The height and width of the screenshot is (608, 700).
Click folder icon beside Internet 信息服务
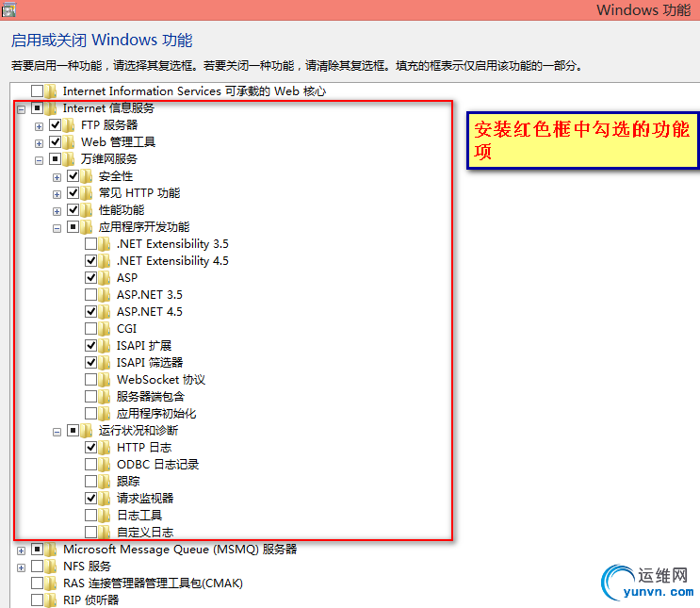(51, 108)
